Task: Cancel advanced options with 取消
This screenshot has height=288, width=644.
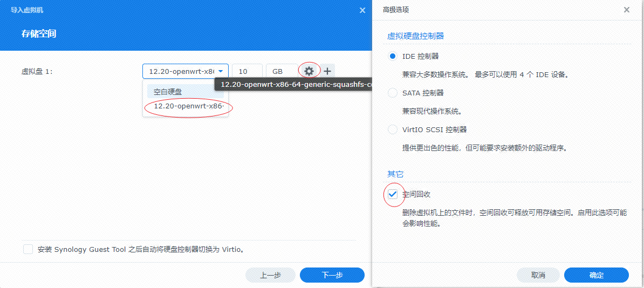Action: (538, 275)
